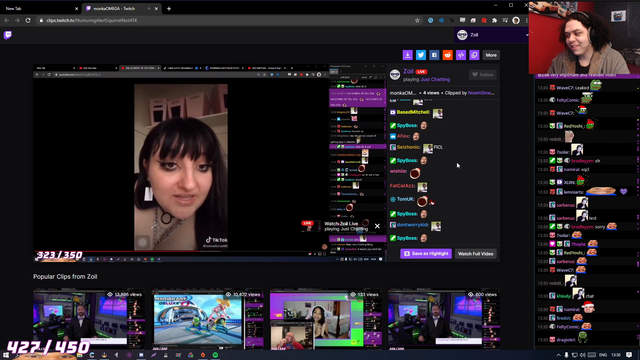Screen dimensions: 640x360
Task: Show hidden system tray icons
Action: click(x=558, y=355)
